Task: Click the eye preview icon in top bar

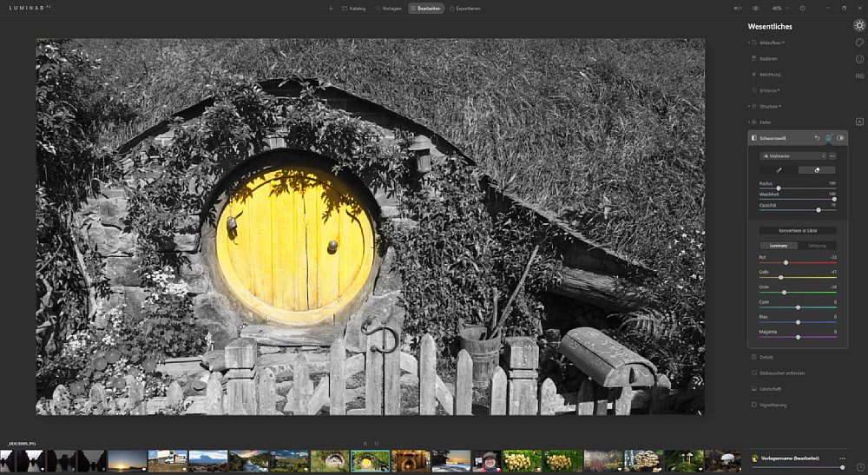Action: pos(756,9)
